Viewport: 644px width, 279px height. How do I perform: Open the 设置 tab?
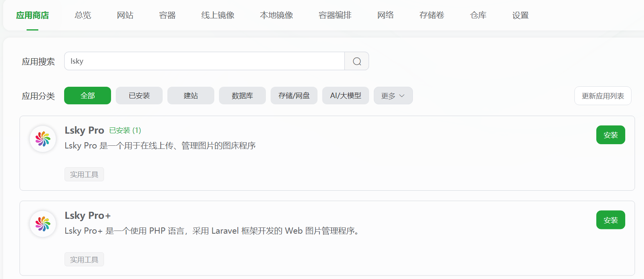520,15
